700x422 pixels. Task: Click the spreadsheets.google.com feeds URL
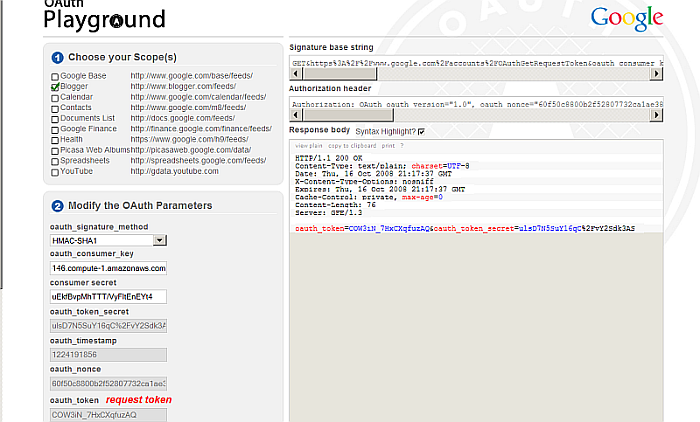[198, 161]
